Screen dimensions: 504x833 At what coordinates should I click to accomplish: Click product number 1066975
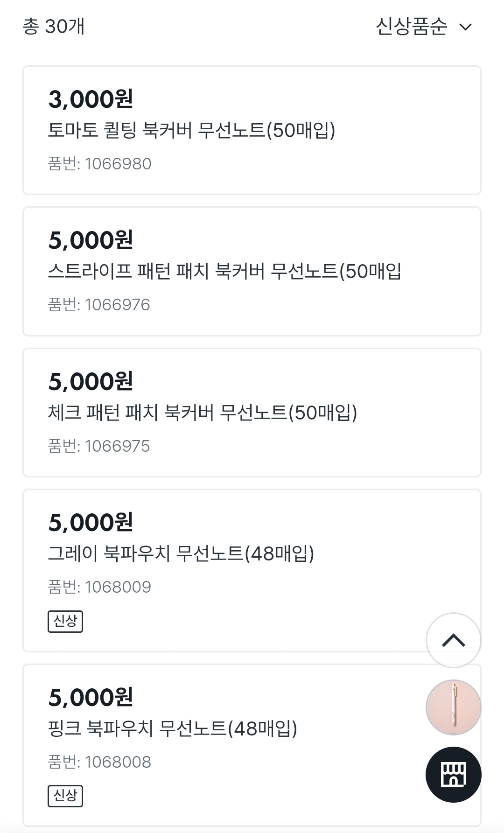[99, 446]
